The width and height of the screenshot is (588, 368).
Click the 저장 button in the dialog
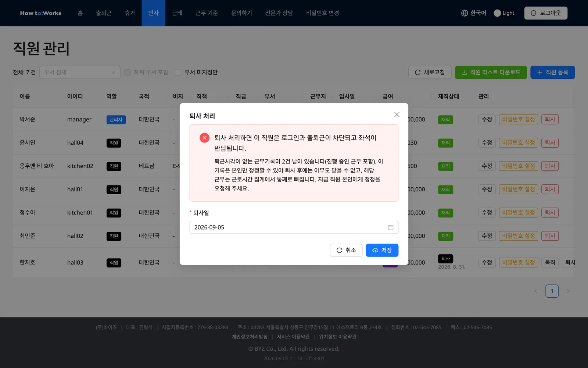coord(382,250)
